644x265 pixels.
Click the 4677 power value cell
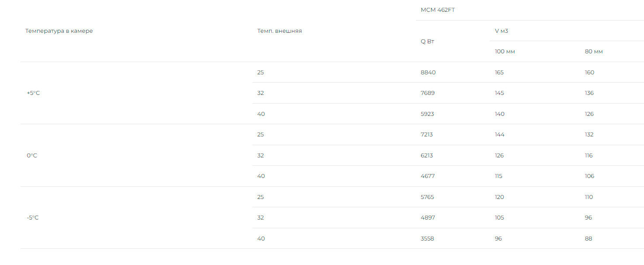428,176
